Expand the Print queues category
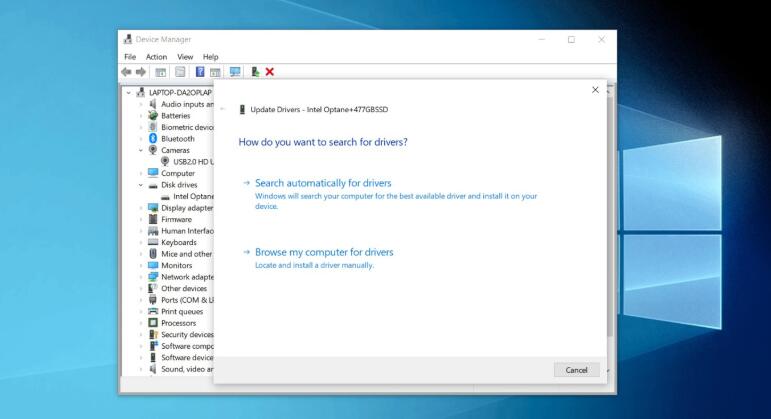 point(141,311)
